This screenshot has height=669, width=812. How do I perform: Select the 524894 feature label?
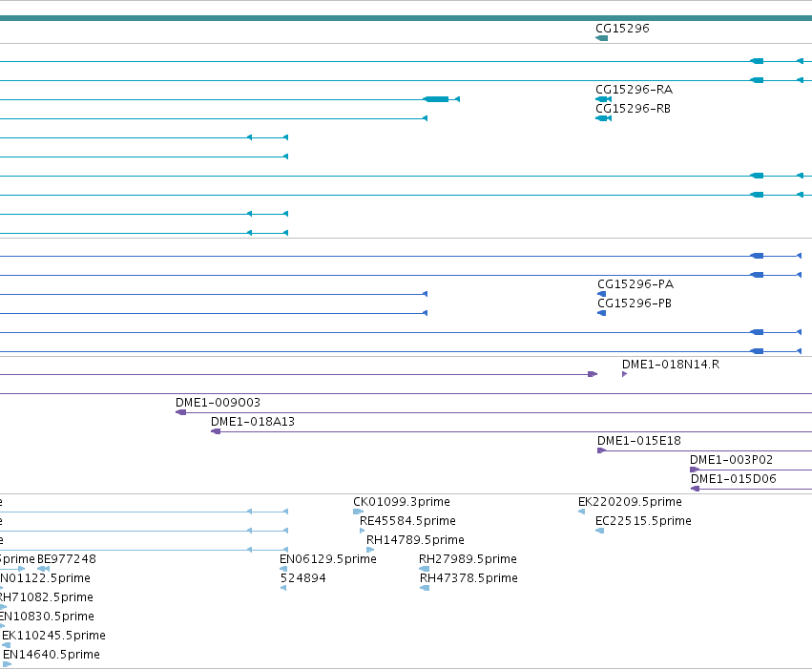pyautogui.click(x=302, y=579)
